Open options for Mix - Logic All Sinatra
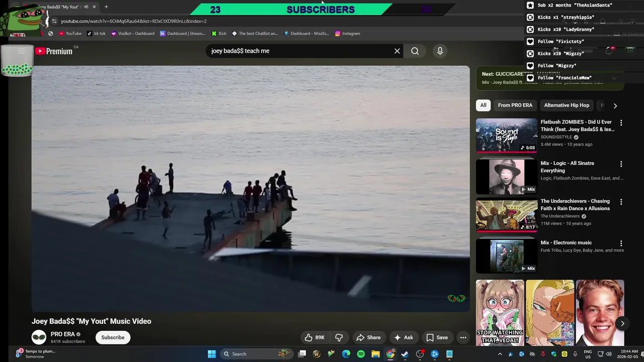The image size is (644, 362). click(x=621, y=164)
